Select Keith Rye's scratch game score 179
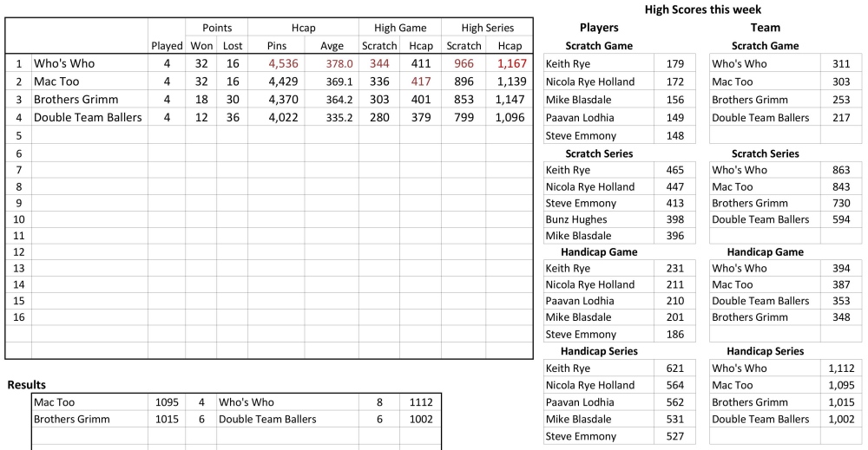The height and width of the screenshot is (450, 868). pos(674,63)
